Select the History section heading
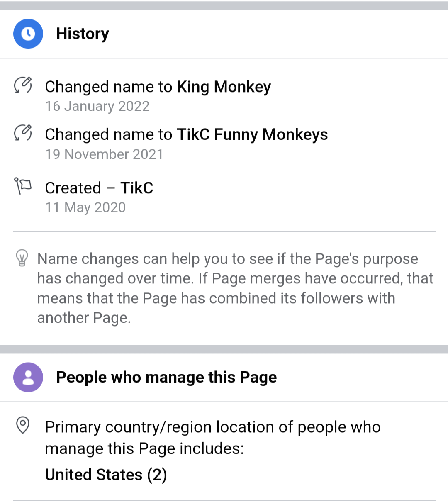Viewport: 448px width, 502px height. click(x=83, y=34)
